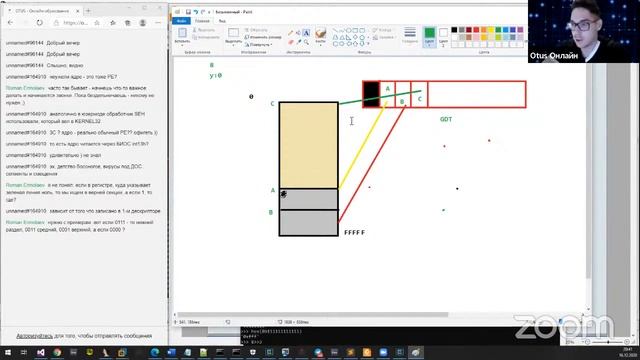Select the Magnifier tool in Paint
This screenshot has height=360, width=640.
(306, 42)
